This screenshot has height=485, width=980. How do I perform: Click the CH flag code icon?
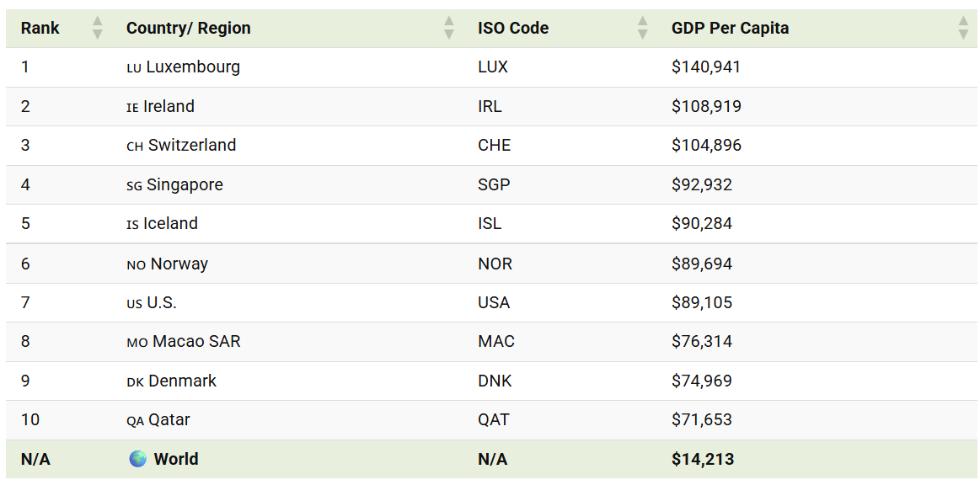(135, 147)
